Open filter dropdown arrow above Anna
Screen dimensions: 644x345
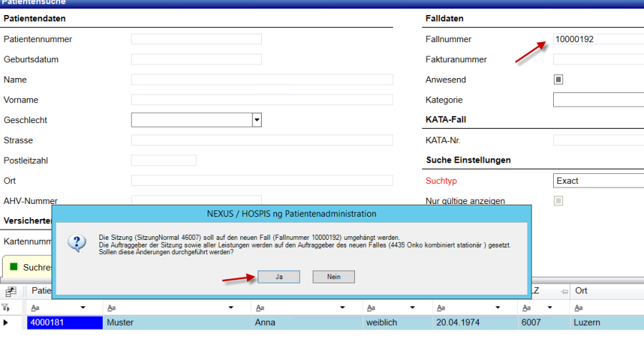[342, 308]
